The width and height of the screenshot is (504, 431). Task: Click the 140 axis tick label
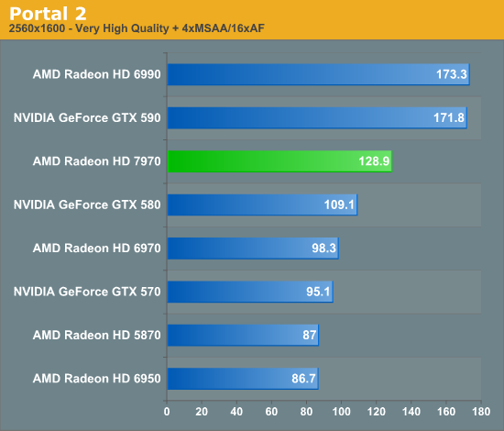pyautogui.click(x=411, y=412)
